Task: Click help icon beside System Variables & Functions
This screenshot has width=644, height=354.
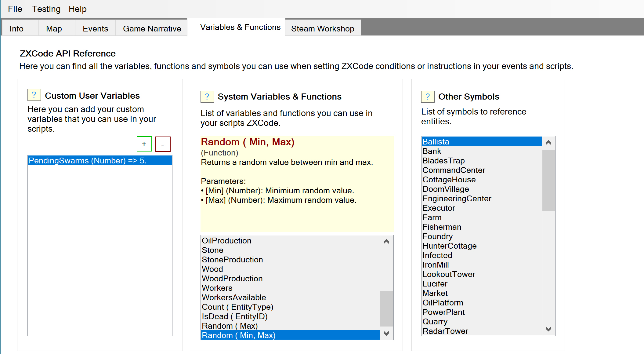Action: [207, 97]
